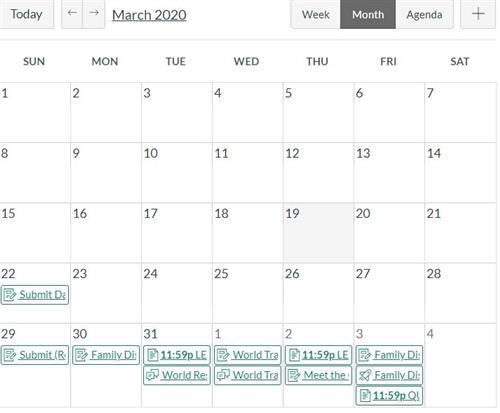Go to next month with right arrow
Image resolution: width=500 pixels, height=413 pixels.
[94, 14]
